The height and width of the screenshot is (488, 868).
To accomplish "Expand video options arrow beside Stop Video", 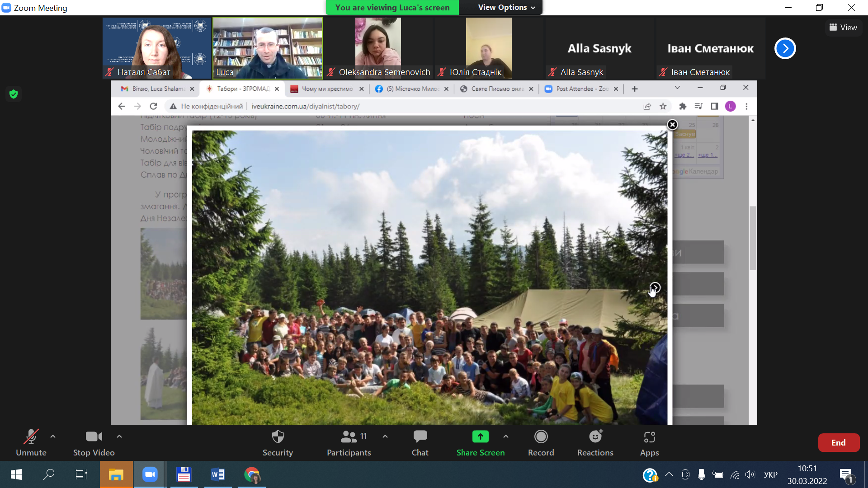I will pos(119,436).
